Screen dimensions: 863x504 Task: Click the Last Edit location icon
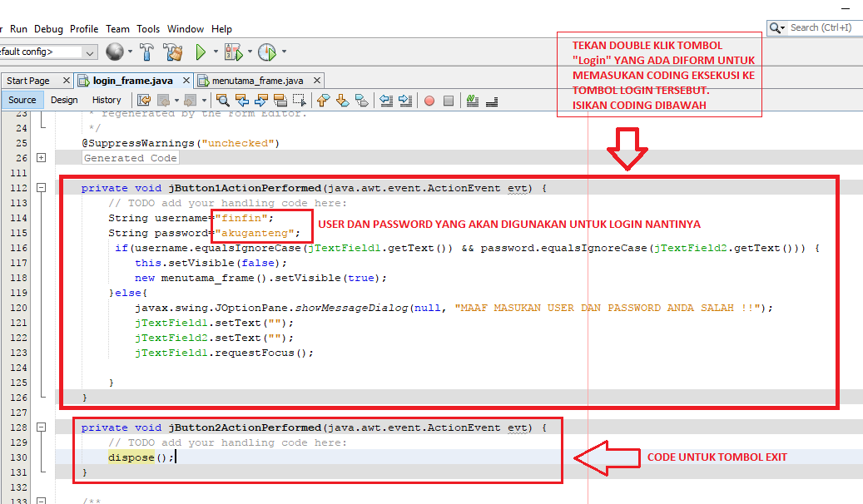[144, 100]
